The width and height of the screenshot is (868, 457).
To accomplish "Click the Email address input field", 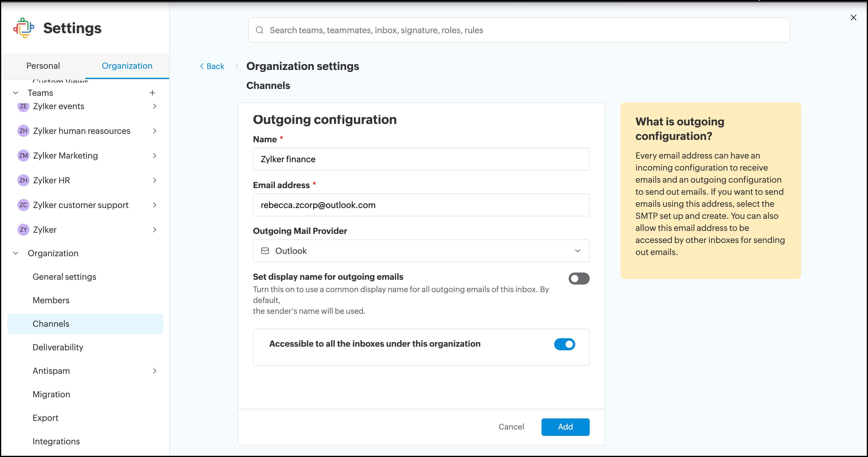I will (420, 205).
